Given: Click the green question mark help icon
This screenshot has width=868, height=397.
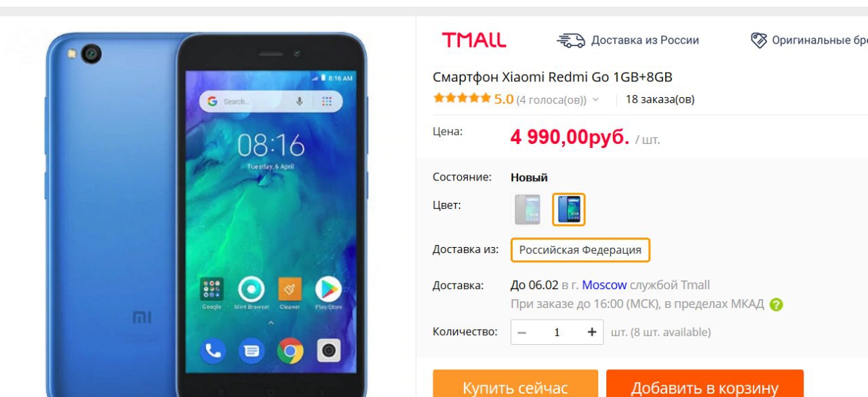Looking at the screenshot, I should point(776,305).
